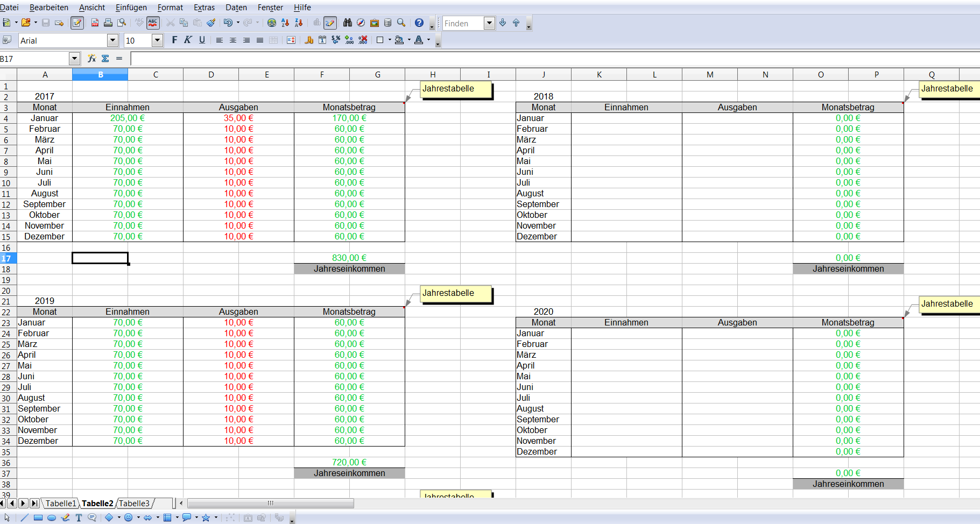The image size is (980, 524).
Task: Open Find & Replace binoculars icon
Action: point(348,23)
